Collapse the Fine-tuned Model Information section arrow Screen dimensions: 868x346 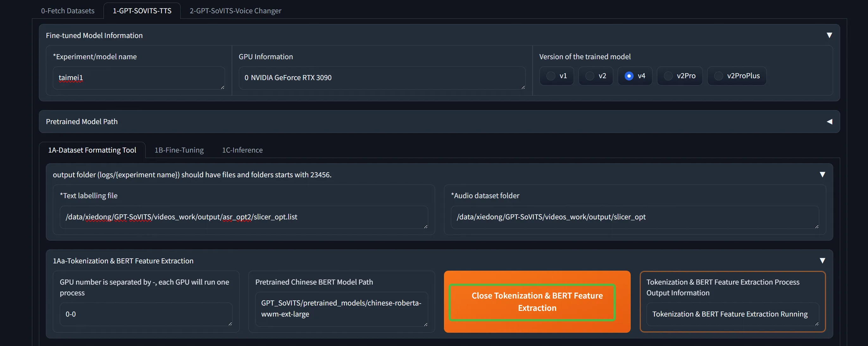pyautogui.click(x=829, y=35)
